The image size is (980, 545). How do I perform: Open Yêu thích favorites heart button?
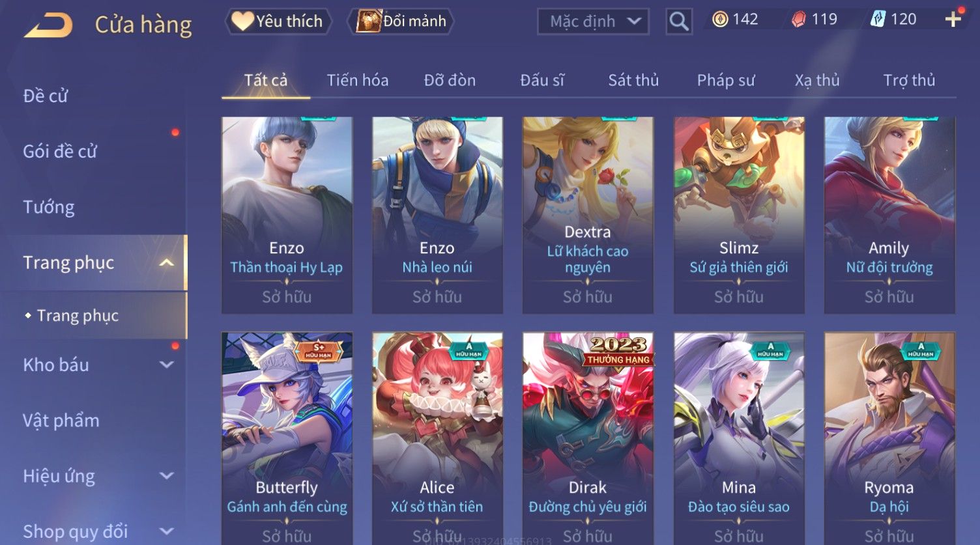point(278,21)
